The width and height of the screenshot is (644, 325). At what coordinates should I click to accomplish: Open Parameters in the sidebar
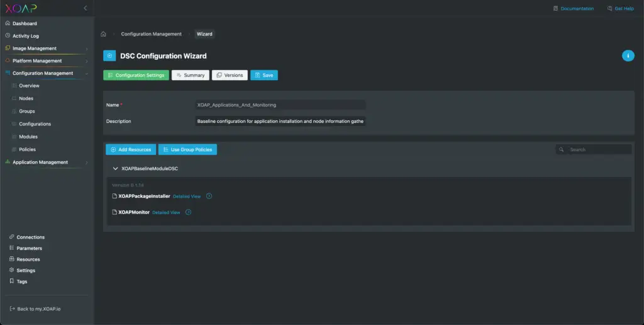29,248
